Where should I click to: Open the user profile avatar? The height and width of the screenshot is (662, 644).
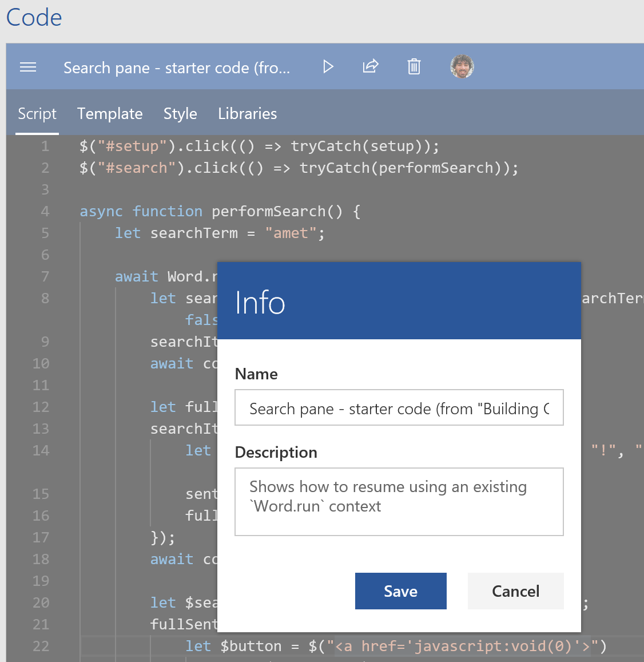click(x=462, y=66)
